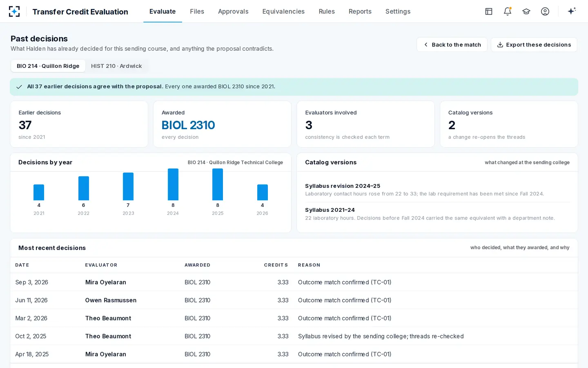The height and width of the screenshot is (368, 588).
Task: View the Reports tab
Action: (360, 11)
